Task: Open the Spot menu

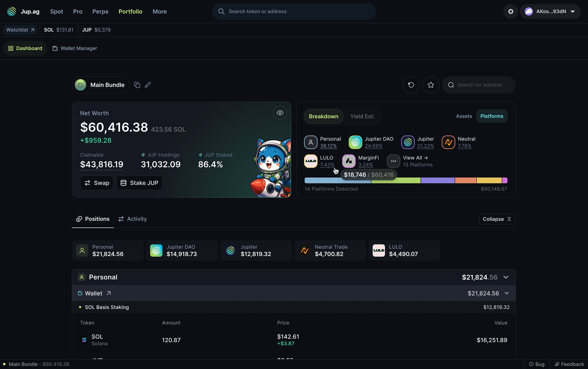Action: [x=56, y=11]
